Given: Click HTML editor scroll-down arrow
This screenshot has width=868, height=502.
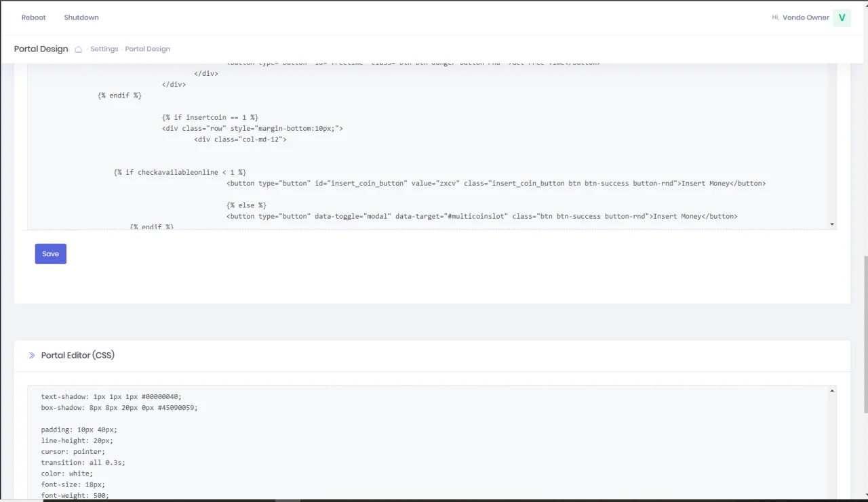Looking at the screenshot, I should click(832, 224).
